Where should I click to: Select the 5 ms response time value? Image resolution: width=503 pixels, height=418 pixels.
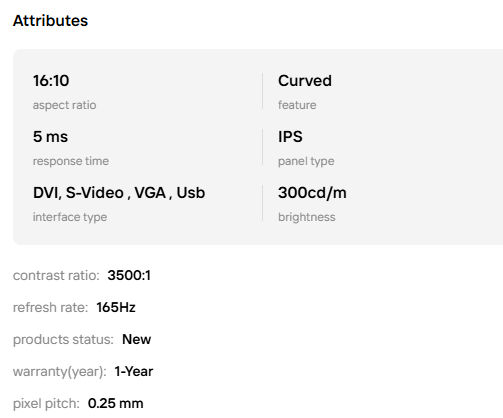pyautogui.click(x=50, y=137)
